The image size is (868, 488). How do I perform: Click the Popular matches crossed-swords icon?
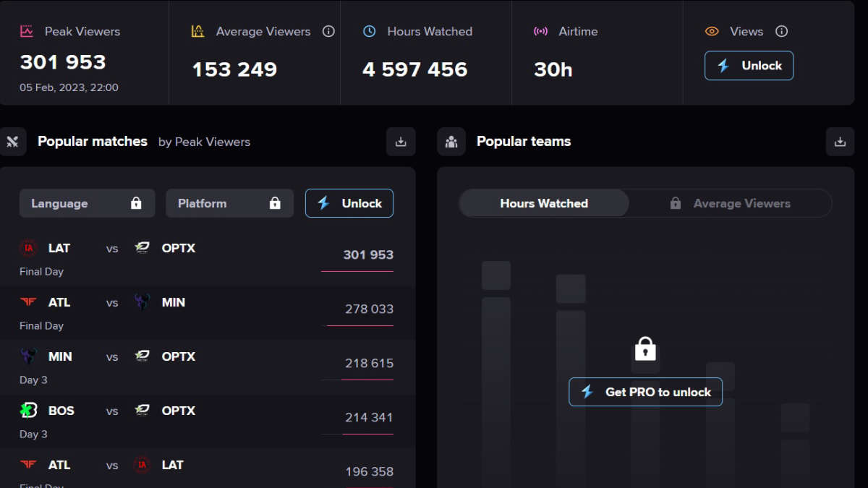click(x=13, y=142)
